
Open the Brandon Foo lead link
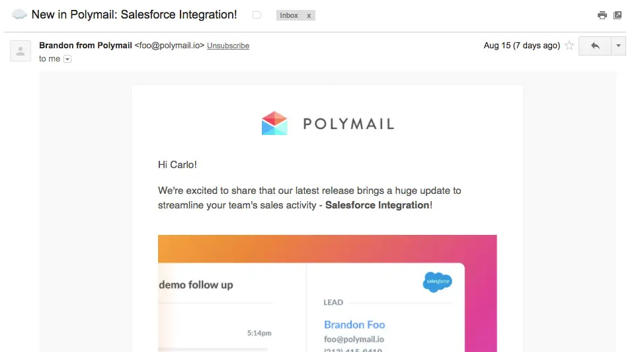click(354, 325)
